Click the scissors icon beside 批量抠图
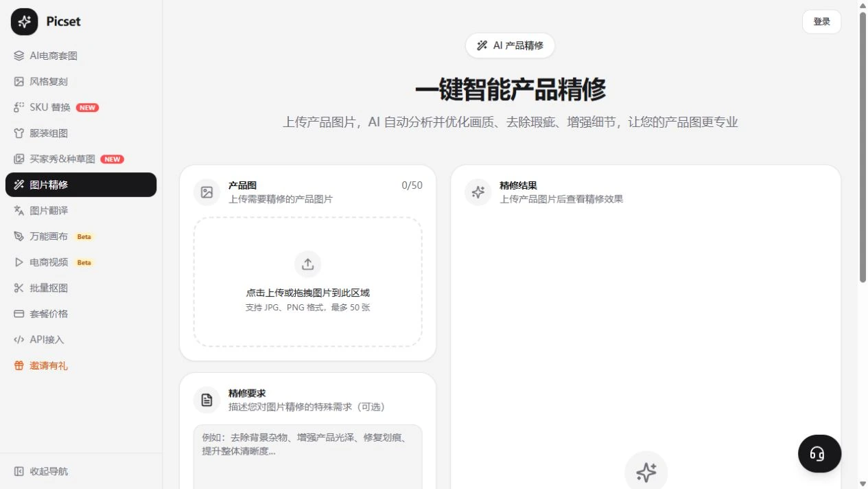The width and height of the screenshot is (868, 489). pyautogui.click(x=19, y=288)
